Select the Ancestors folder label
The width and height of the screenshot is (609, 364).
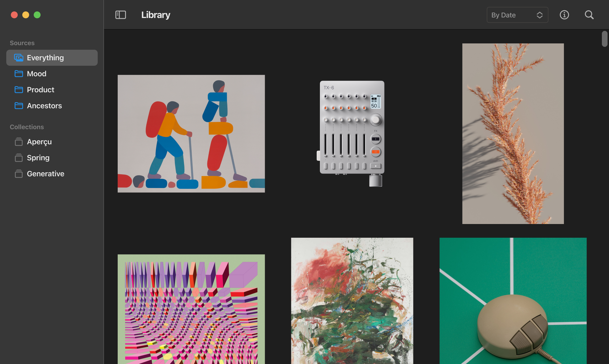(44, 106)
